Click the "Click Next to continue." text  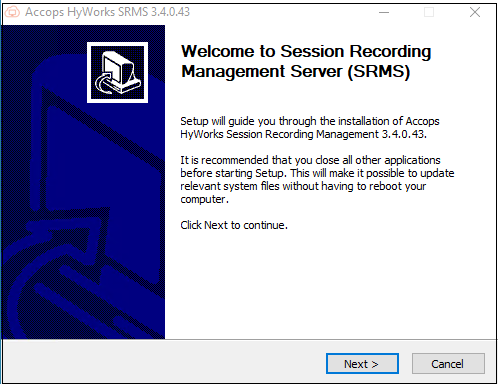234,225
